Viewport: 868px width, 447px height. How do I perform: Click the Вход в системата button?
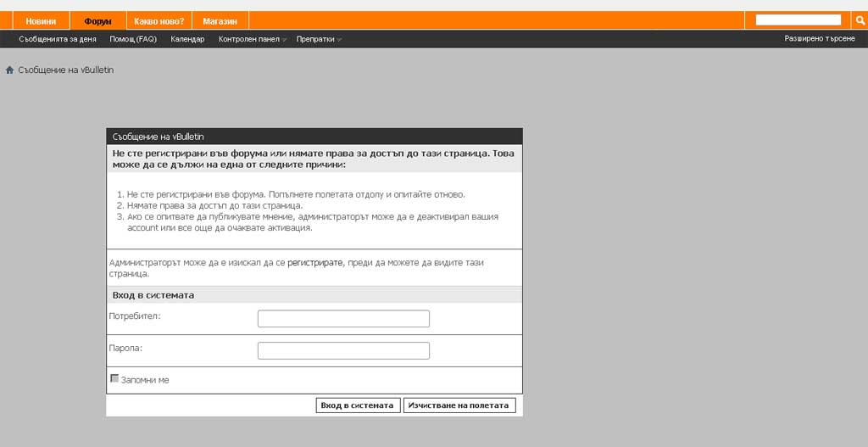coord(358,405)
